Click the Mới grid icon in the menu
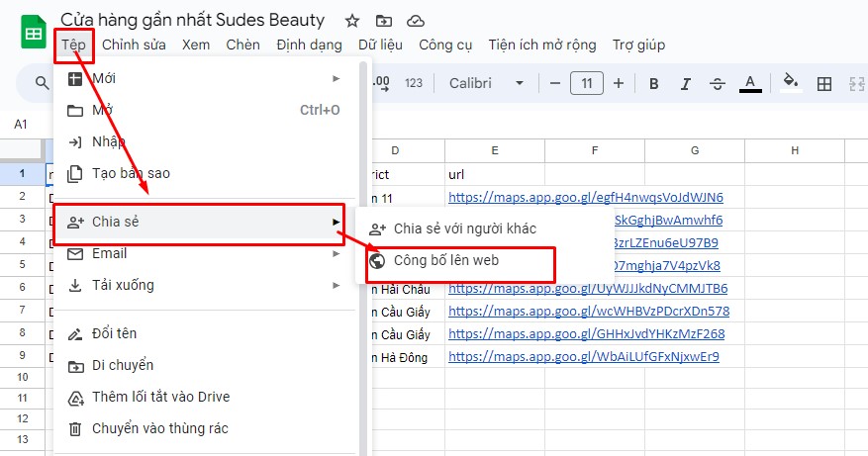The image size is (868, 456). pyautogui.click(x=75, y=78)
